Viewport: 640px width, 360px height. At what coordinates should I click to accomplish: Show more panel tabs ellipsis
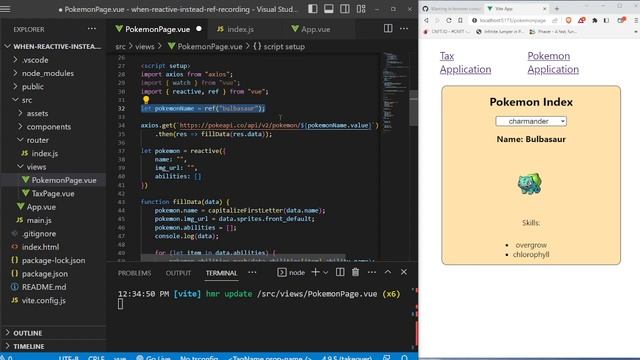(x=252, y=272)
